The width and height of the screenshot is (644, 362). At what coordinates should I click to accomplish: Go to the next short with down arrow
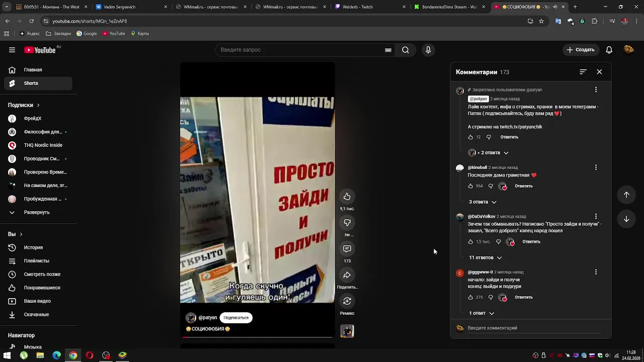pos(626,219)
